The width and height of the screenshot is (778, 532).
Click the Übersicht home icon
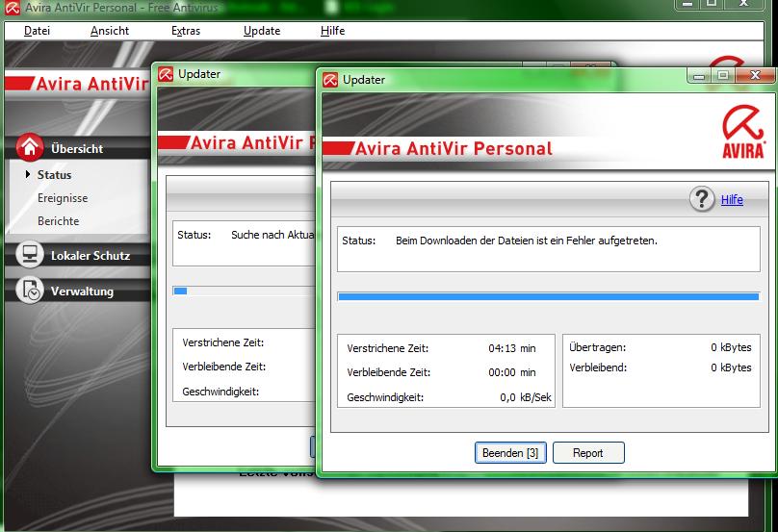tap(30, 147)
